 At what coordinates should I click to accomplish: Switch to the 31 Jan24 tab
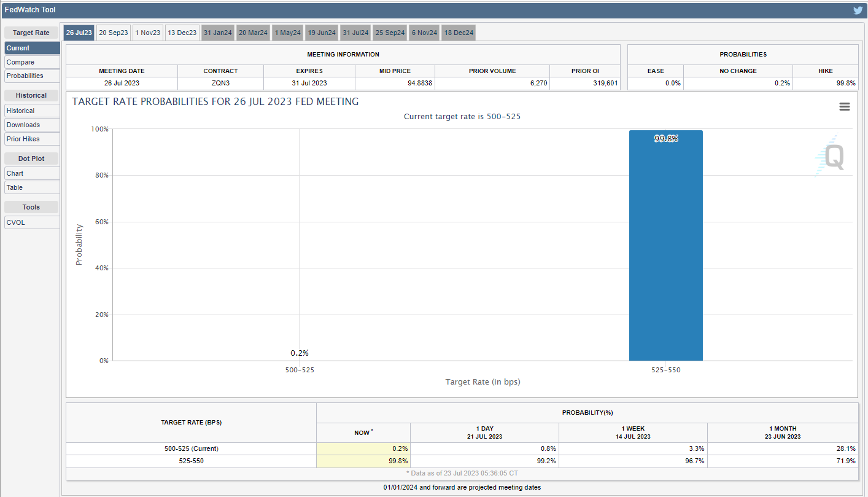tap(218, 33)
